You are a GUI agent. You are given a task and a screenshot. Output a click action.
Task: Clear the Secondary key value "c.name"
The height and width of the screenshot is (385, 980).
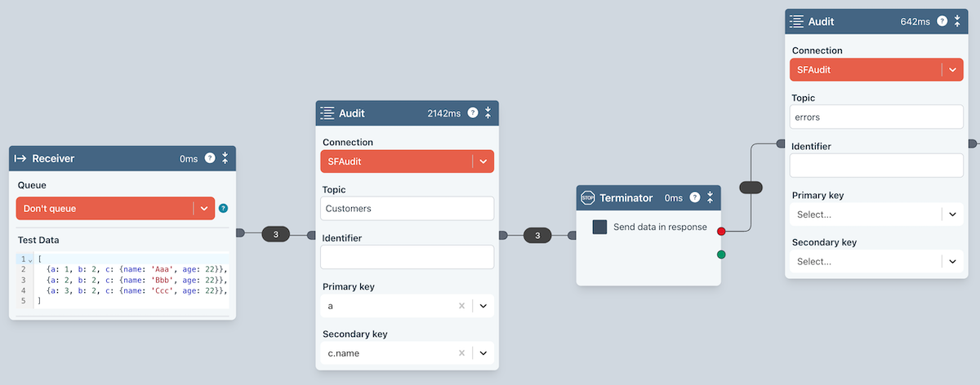tap(461, 353)
